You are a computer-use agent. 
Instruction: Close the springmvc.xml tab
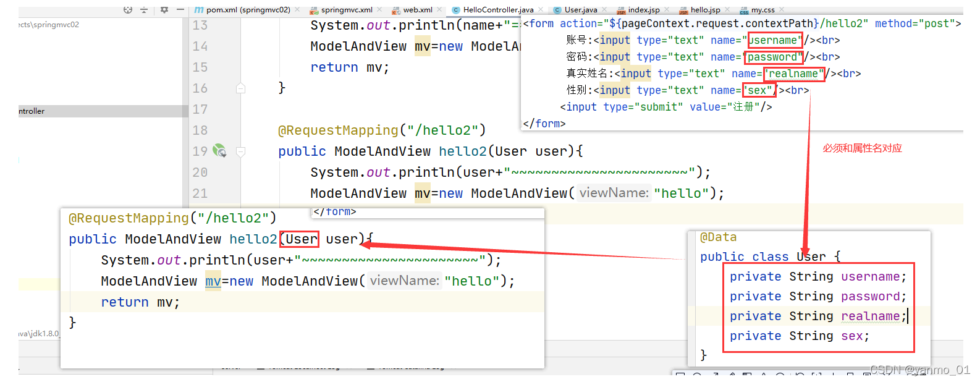click(379, 10)
